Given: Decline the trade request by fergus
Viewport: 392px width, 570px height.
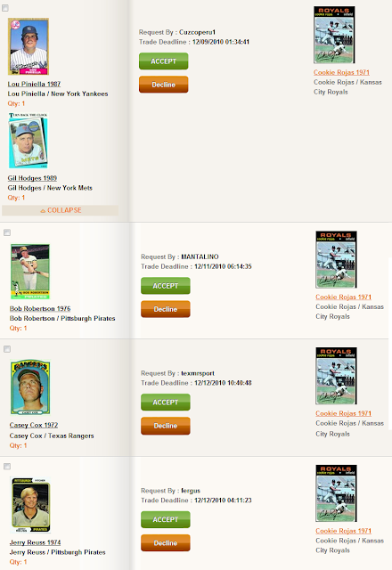Looking at the screenshot, I should click(x=166, y=542).
